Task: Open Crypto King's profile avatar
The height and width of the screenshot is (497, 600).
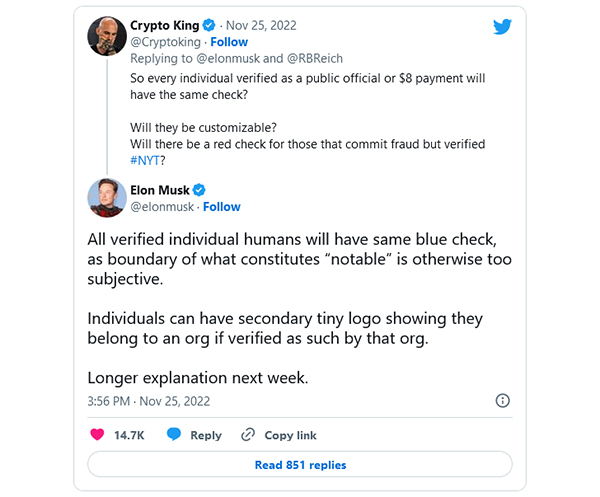Action: point(106,34)
